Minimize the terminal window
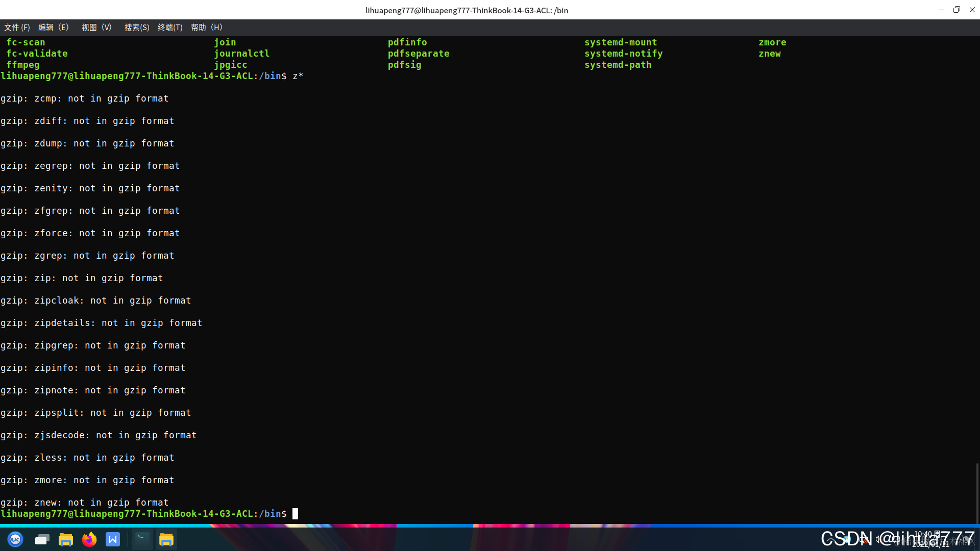The width and height of the screenshot is (980, 551). (x=941, y=10)
